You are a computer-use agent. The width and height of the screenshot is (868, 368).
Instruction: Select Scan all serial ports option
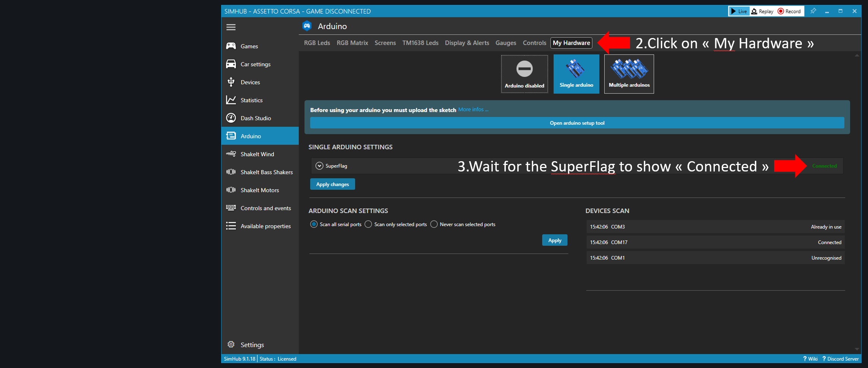coord(314,224)
